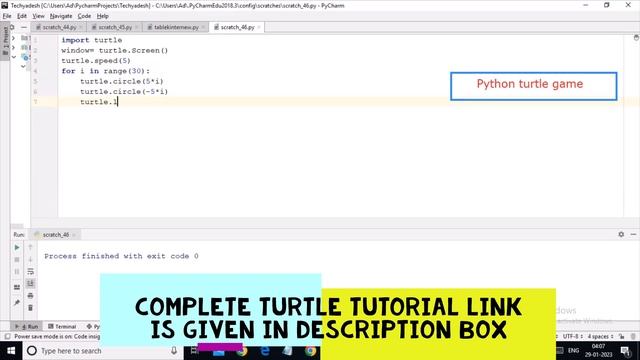Viewport: 640px width, 360px height.
Task: Open the File menu
Action: pos(7,16)
